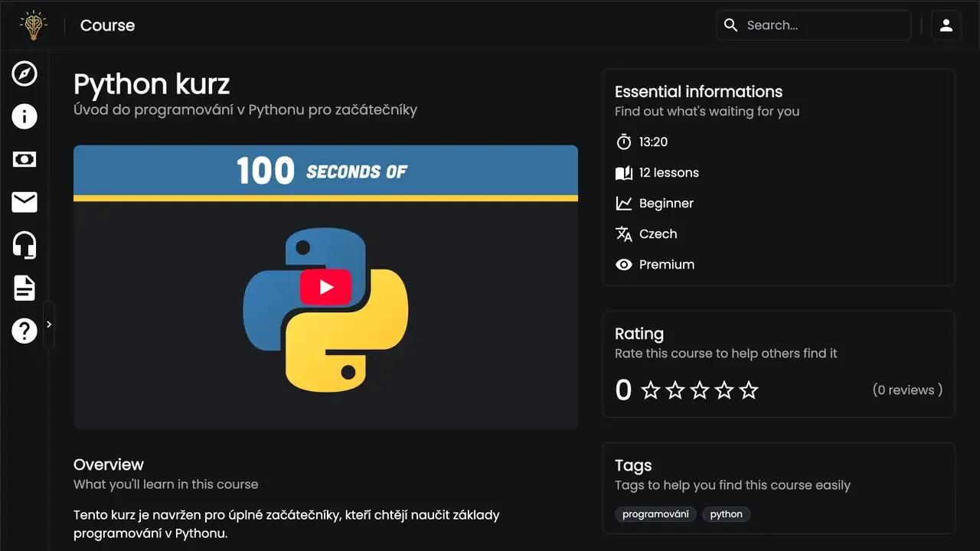This screenshot has width=980, height=551.
Task: Open the document icon in sidebar
Action: tap(24, 288)
